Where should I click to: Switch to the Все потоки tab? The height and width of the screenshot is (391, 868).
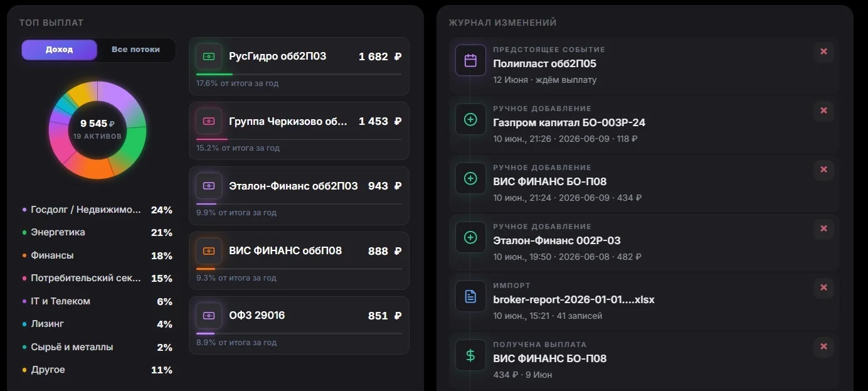coord(135,50)
